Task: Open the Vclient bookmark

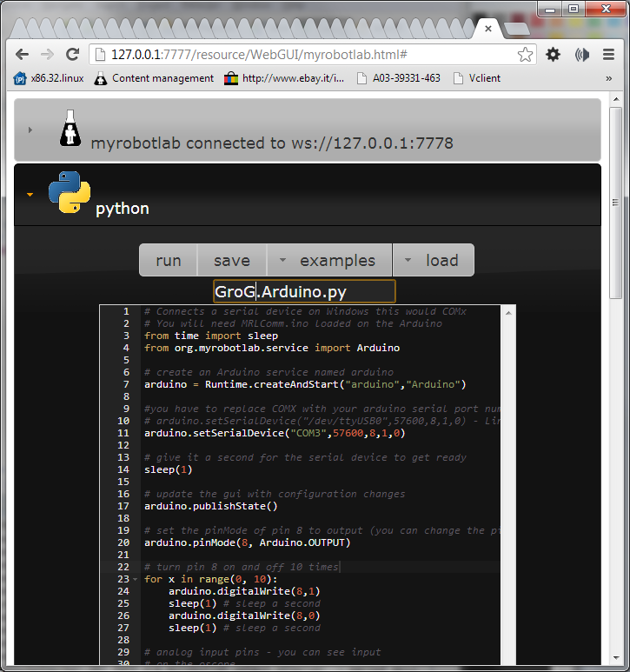Action: [x=477, y=78]
